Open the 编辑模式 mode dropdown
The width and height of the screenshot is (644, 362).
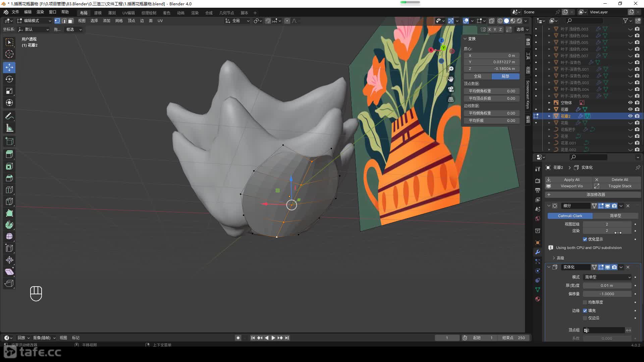point(34,21)
